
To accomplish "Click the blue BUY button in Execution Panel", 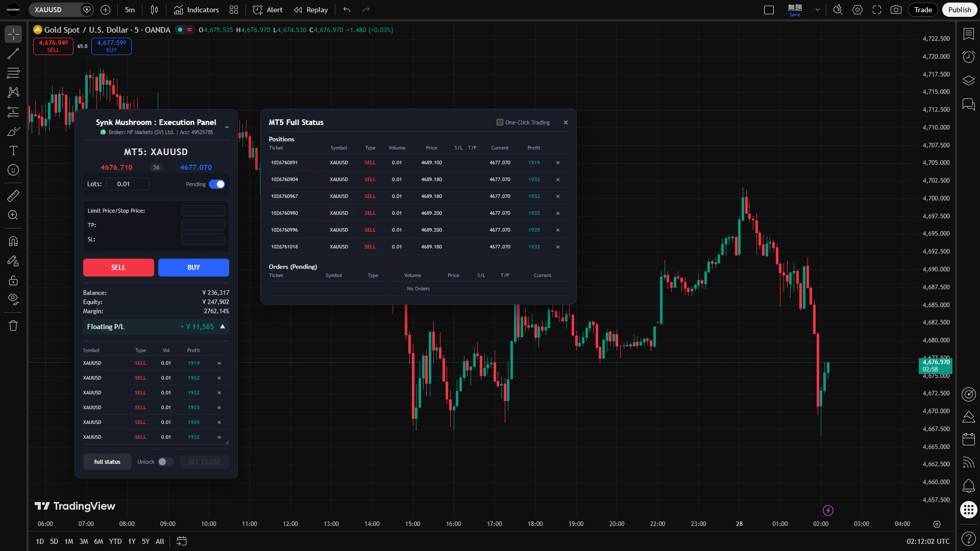I will tap(193, 267).
